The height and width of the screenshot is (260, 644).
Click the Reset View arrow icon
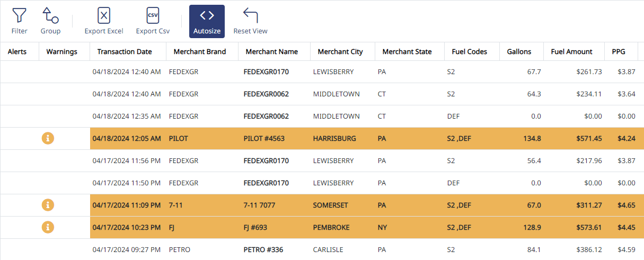250,15
